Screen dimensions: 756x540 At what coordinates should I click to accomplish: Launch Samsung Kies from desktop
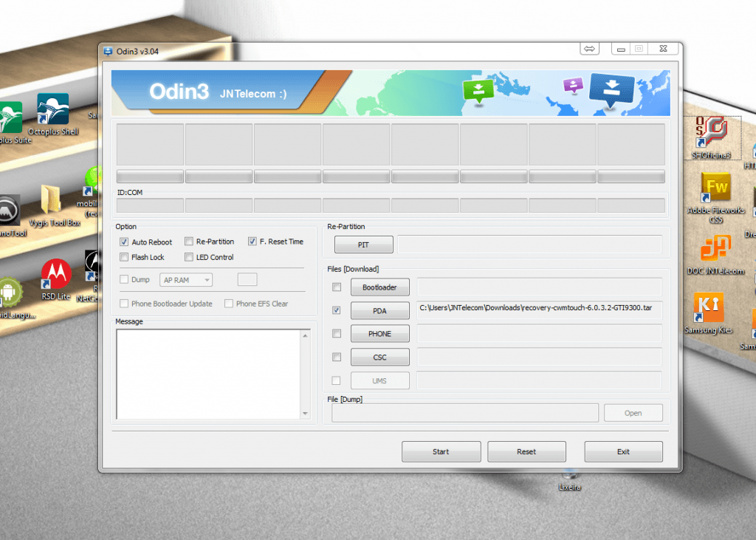click(x=708, y=313)
